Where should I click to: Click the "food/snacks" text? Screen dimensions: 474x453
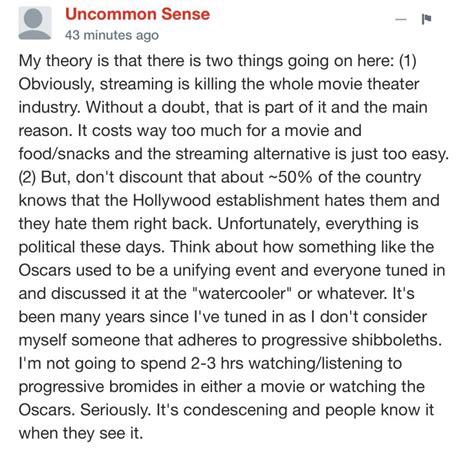pyautogui.click(x=64, y=154)
